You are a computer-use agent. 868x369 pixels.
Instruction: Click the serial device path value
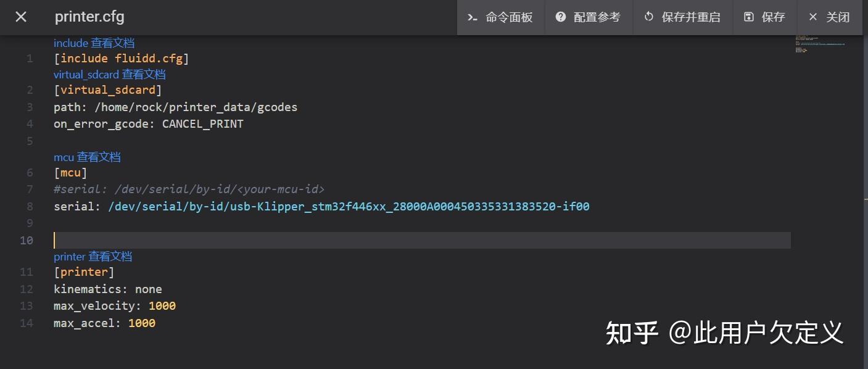(x=349, y=206)
